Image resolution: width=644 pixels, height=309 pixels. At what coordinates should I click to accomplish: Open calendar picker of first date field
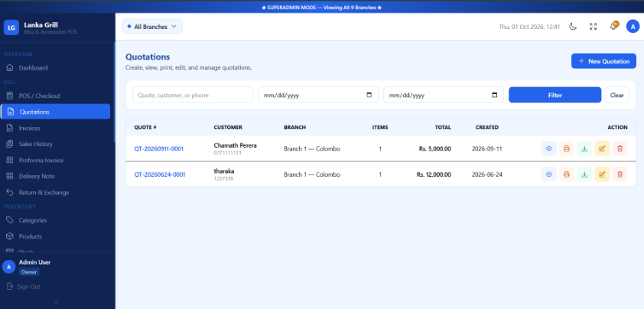coord(369,95)
